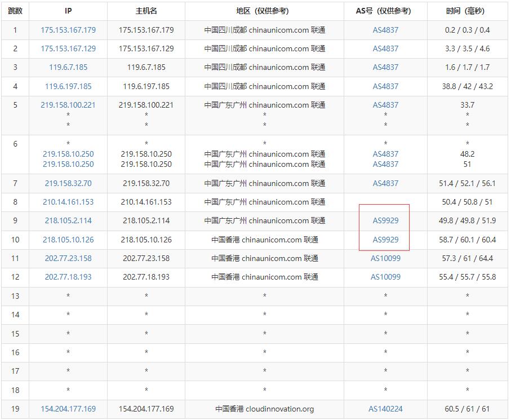
Task: Open IP link 202.77.23.158
Action: click(68, 258)
